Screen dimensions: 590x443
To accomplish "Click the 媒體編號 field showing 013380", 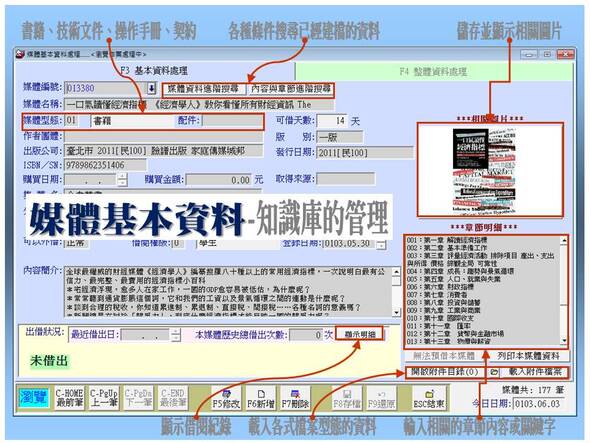I will click(x=105, y=88).
